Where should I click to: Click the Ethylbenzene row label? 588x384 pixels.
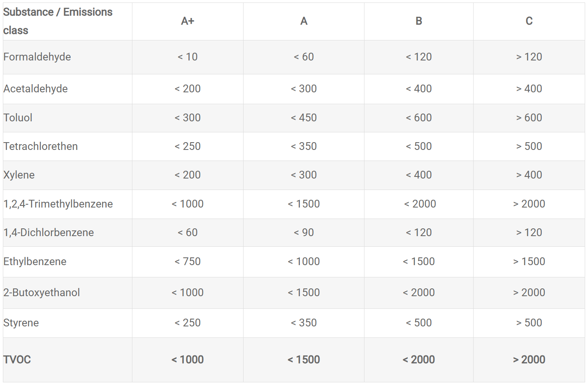(35, 261)
